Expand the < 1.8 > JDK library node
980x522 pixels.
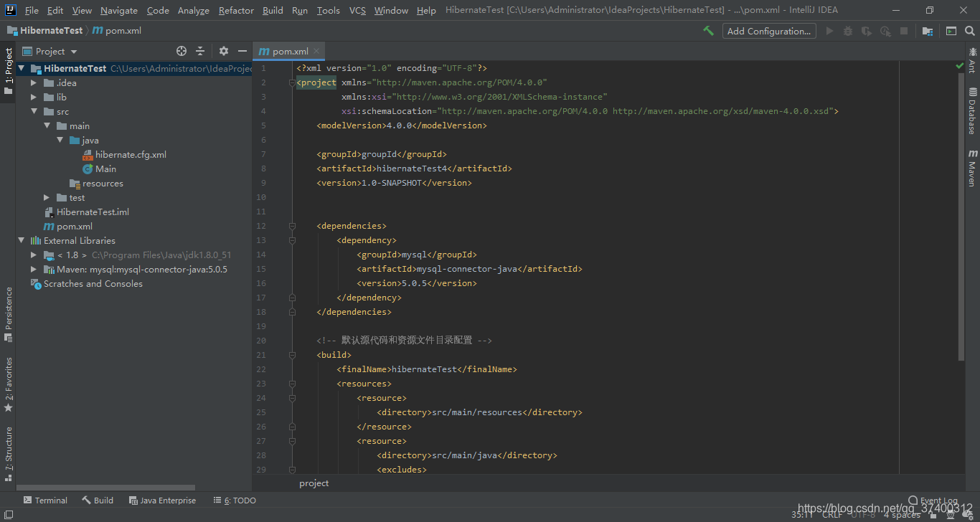tap(34, 255)
